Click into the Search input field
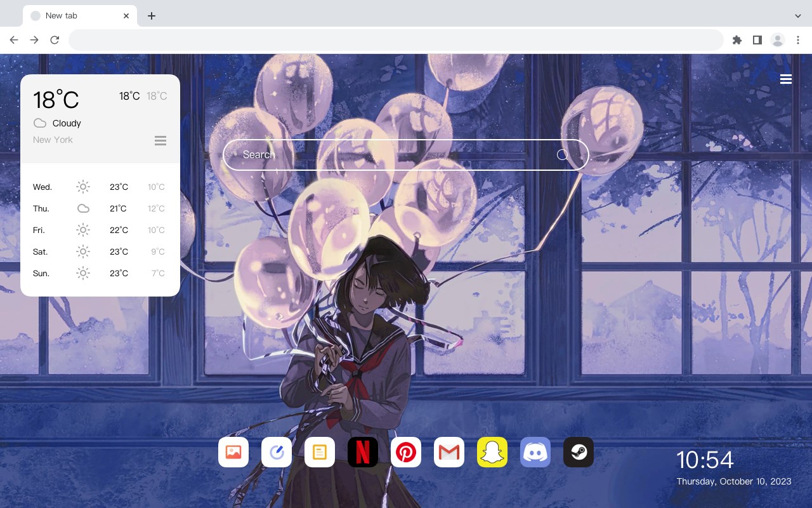Image resolution: width=812 pixels, height=508 pixels. (x=406, y=154)
